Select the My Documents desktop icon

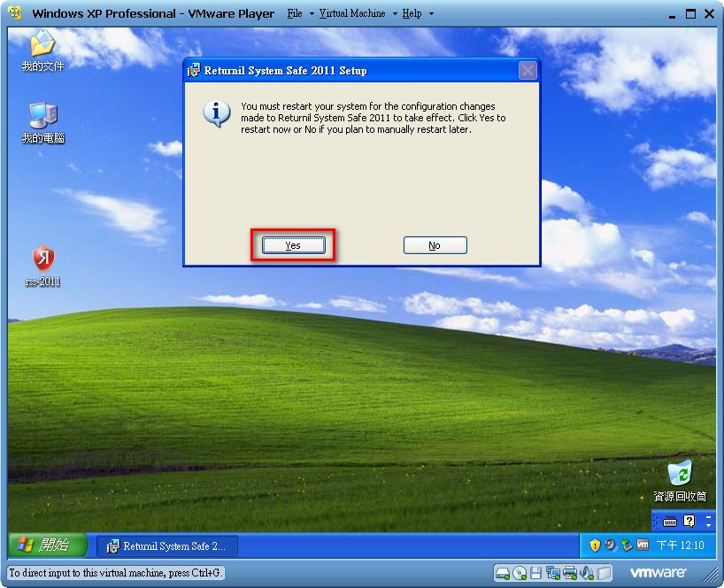click(x=43, y=50)
